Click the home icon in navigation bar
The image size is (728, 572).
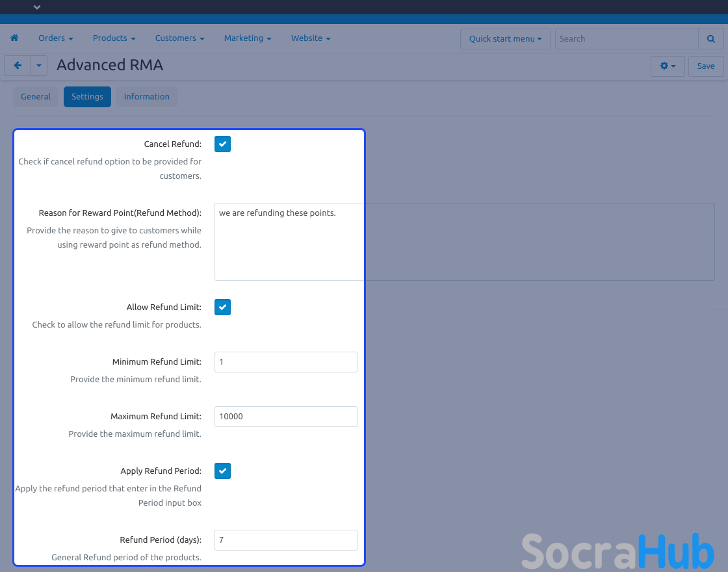point(14,38)
